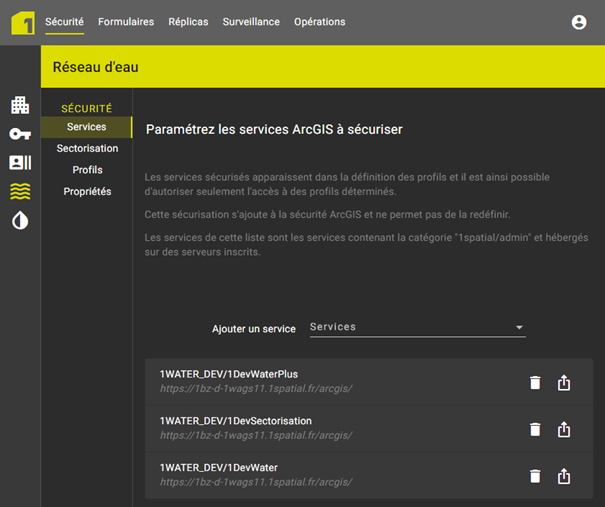Select the water waves icon in sidebar
The height and width of the screenshot is (507, 605).
coord(20,192)
